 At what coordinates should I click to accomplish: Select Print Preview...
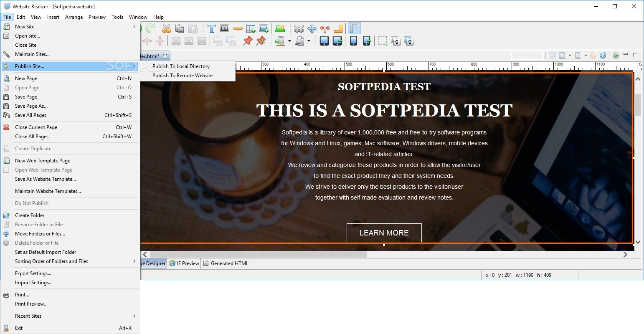[x=70, y=304]
